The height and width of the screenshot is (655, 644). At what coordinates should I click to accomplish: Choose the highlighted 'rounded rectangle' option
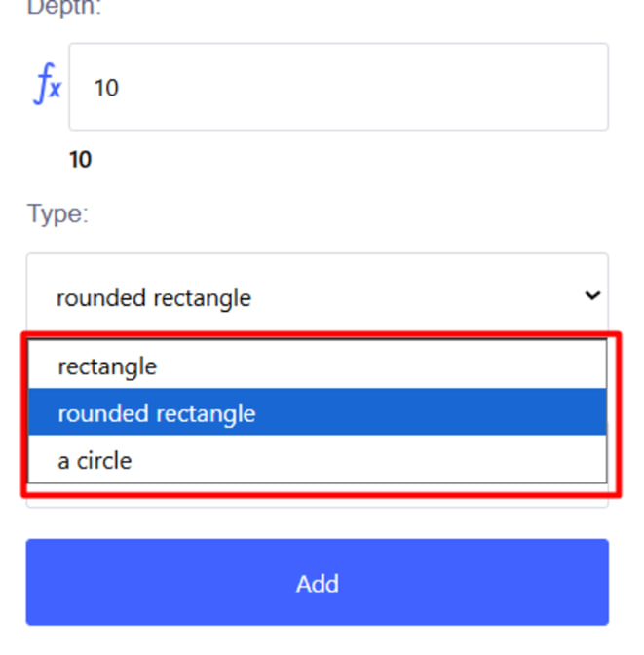pos(157,413)
